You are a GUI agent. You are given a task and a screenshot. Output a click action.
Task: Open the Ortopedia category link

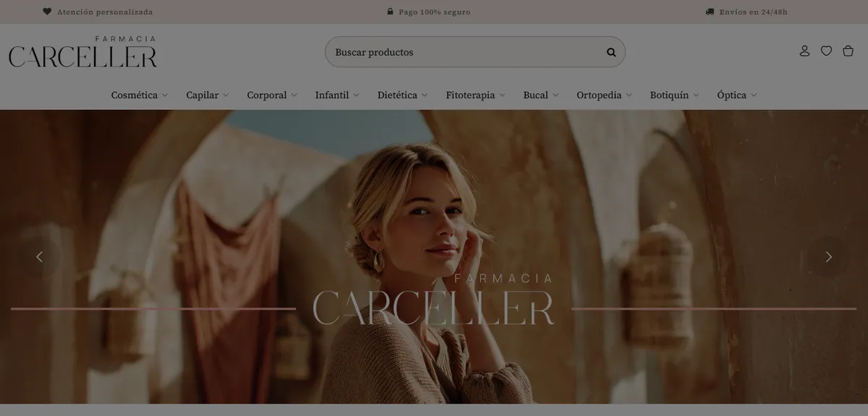coord(599,95)
